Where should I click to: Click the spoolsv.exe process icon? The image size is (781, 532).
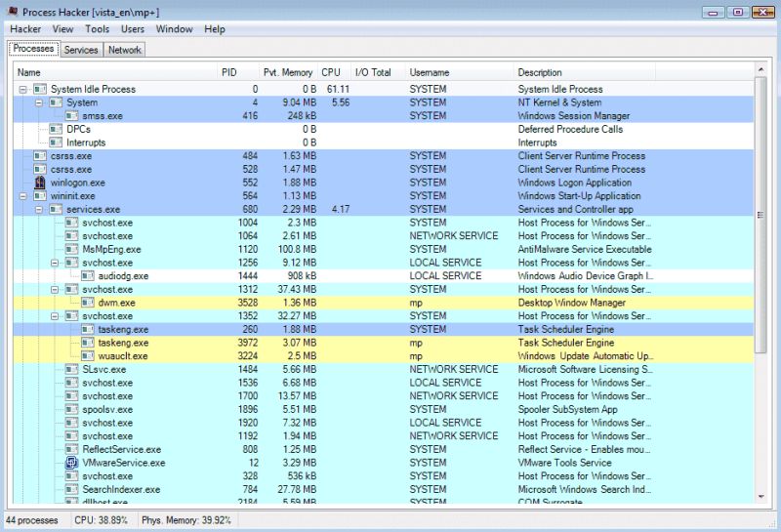pyautogui.click(x=71, y=409)
